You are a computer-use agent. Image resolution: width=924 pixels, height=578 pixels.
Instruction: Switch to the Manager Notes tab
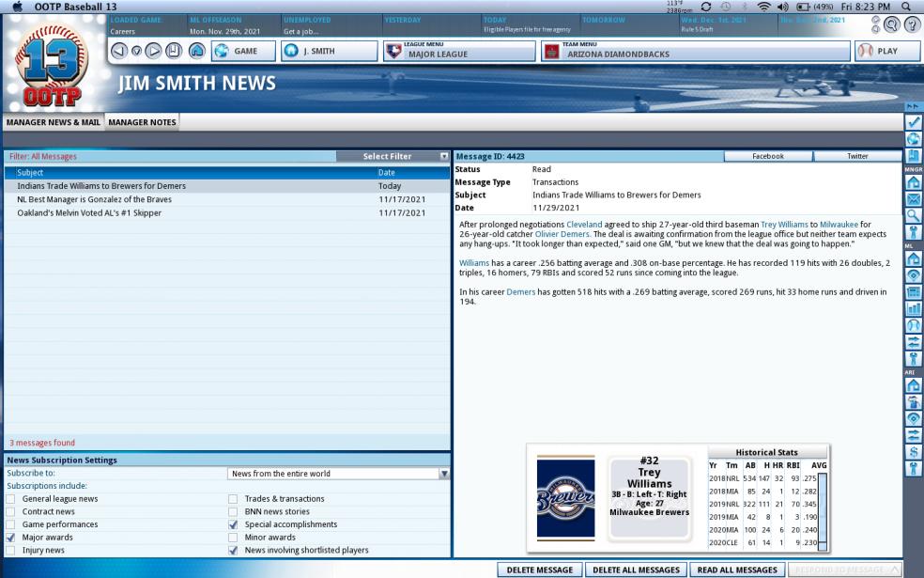142,122
